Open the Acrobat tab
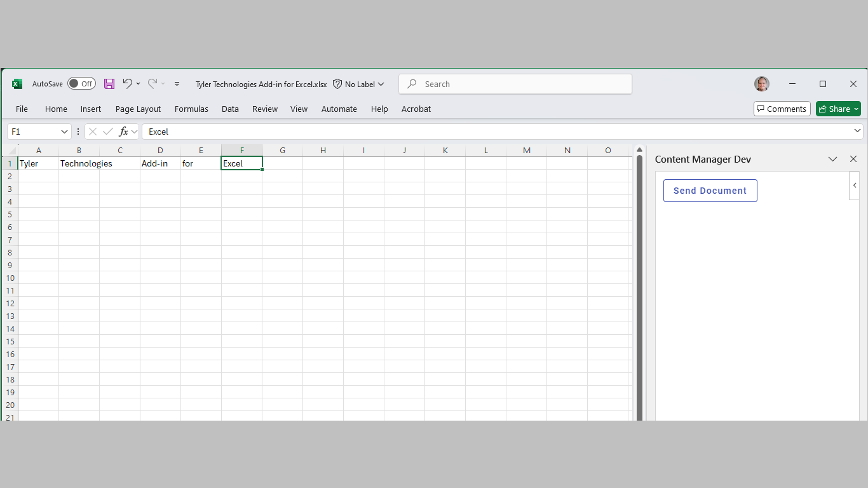Image resolution: width=868 pixels, height=488 pixels. pyautogui.click(x=416, y=109)
